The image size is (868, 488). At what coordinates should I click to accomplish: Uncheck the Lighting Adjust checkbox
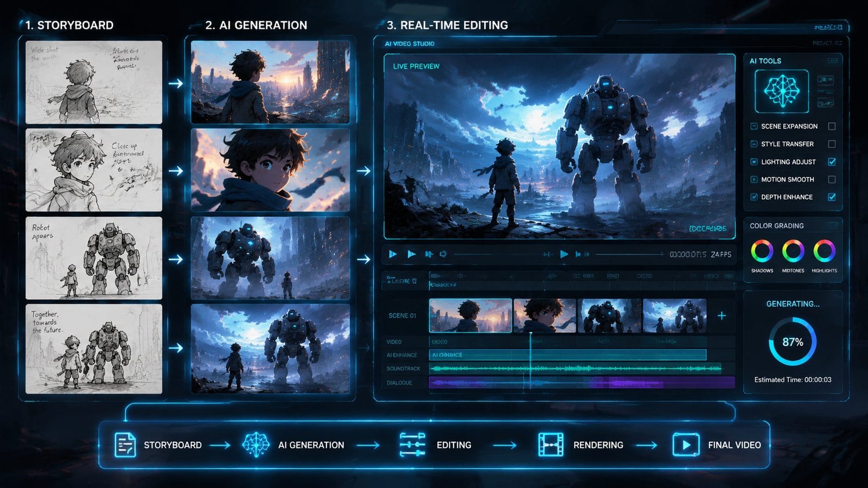832,162
